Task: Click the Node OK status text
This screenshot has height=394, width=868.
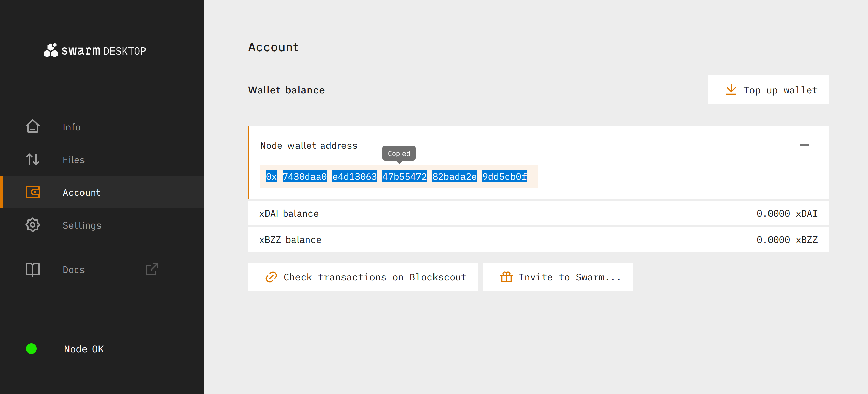Action: coord(84,349)
